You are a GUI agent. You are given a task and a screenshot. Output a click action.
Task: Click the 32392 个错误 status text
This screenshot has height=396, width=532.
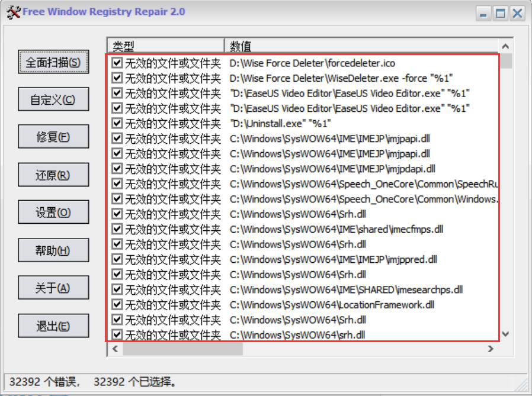(44, 382)
